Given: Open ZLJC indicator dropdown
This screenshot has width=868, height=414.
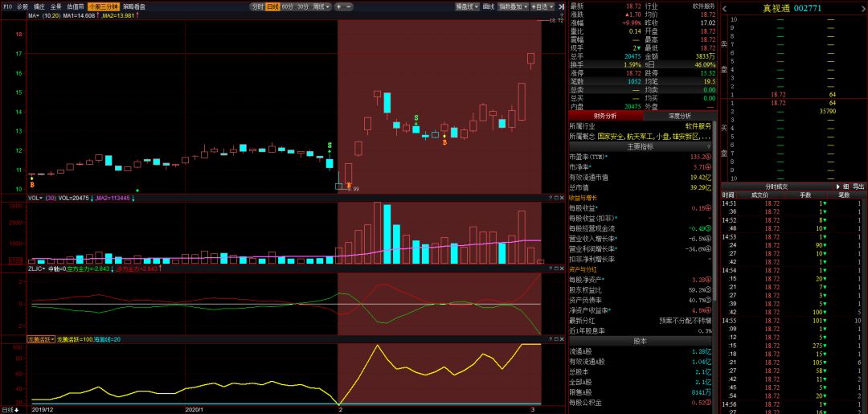Looking at the screenshot, I should (x=36, y=268).
